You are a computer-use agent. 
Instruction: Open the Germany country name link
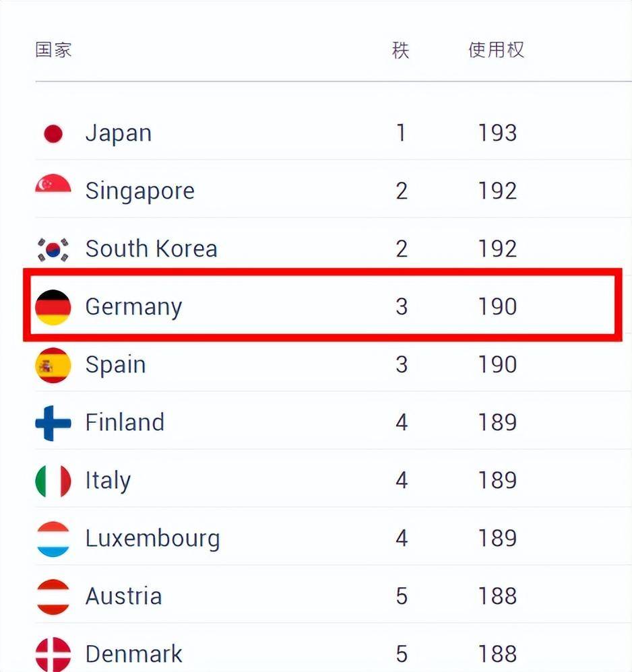[133, 307]
